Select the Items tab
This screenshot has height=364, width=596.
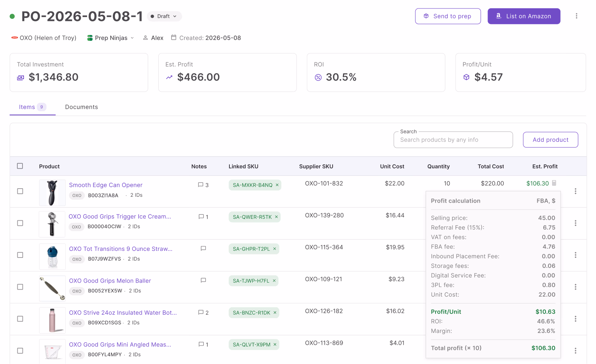tap(32, 107)
